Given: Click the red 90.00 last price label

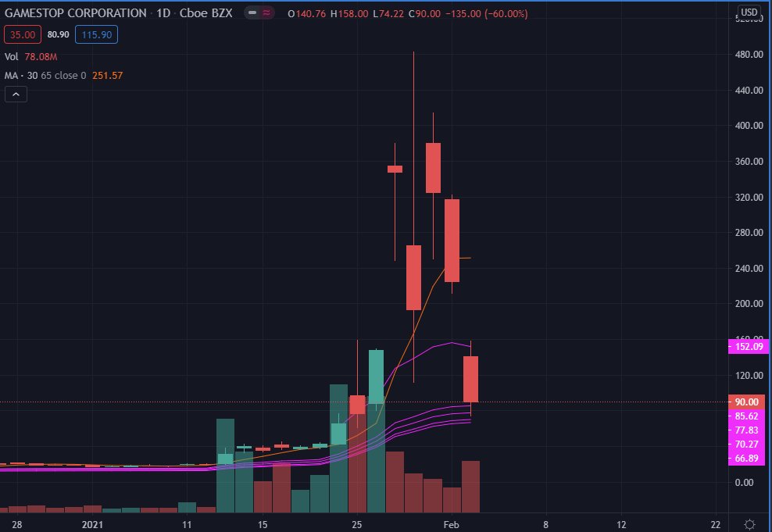Looking at the screenshot, I should point(746,402).
